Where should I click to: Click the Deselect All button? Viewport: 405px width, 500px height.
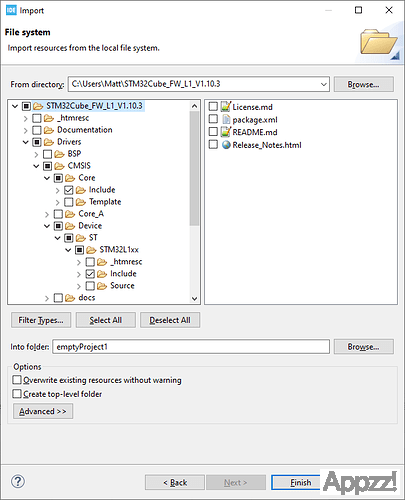tap(170, 320)
